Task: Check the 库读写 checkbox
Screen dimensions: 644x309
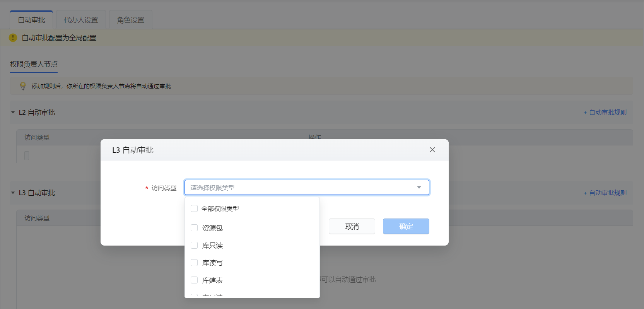Action: coord(194,263)
